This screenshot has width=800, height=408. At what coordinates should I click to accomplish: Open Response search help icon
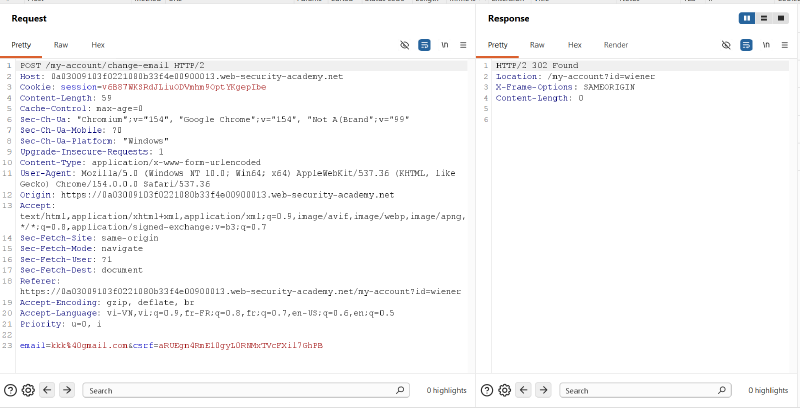[487, 390]
